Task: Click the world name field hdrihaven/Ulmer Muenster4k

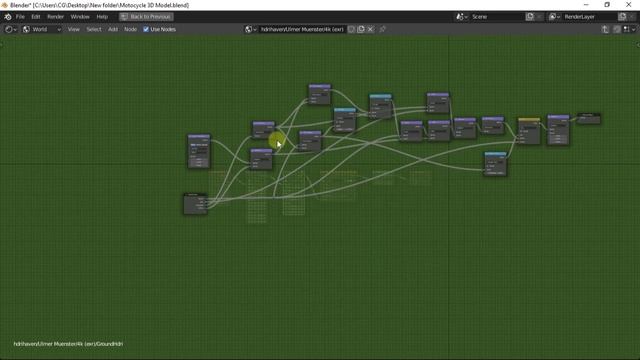Action: pos(302,29)
